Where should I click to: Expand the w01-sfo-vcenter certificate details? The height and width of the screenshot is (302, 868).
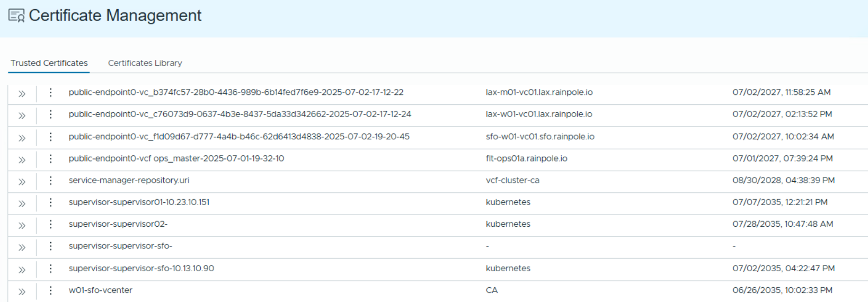[22, 291]
